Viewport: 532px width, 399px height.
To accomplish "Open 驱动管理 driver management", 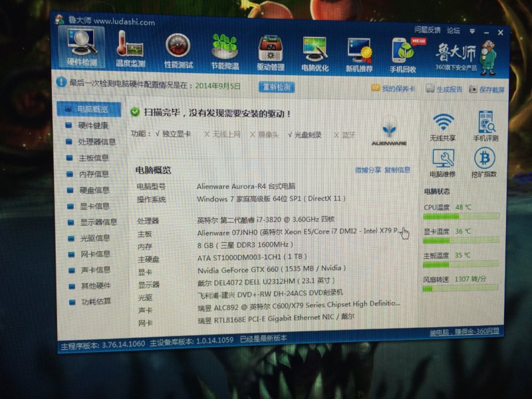I will point(271,53).
